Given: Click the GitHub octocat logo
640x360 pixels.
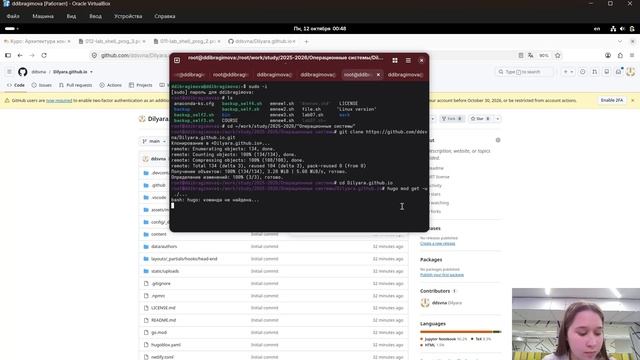Looking at the screenshot, I should pyautogui.click(x=22, y=72).
